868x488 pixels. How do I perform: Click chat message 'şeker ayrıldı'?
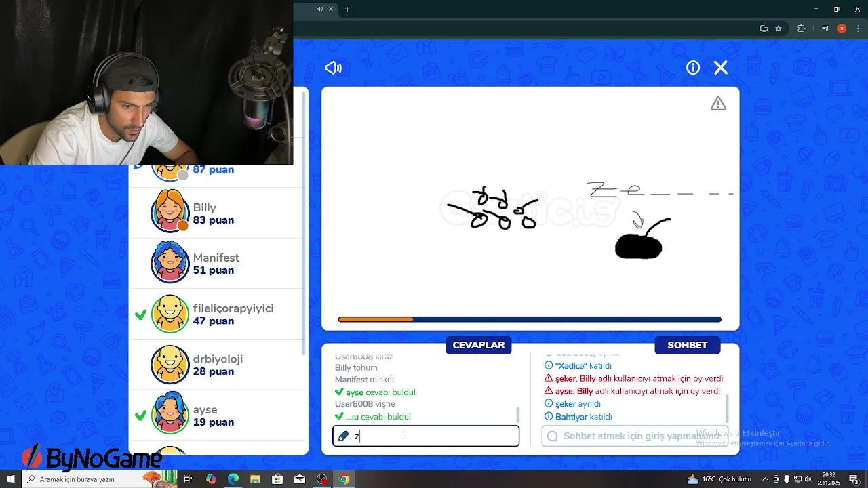pos(573,404)
